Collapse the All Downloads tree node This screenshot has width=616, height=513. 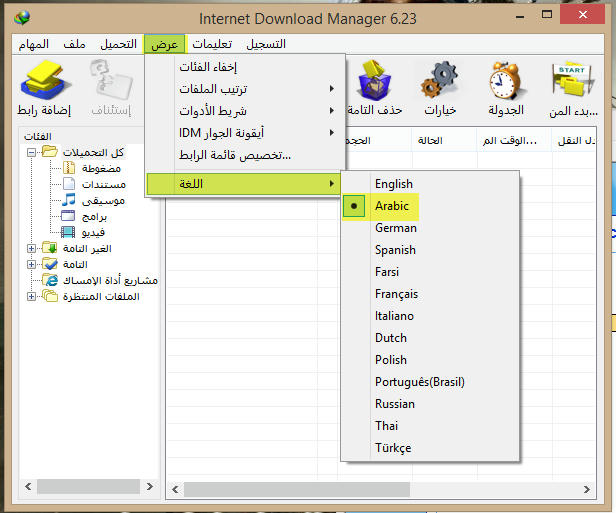tap(31, 152)
